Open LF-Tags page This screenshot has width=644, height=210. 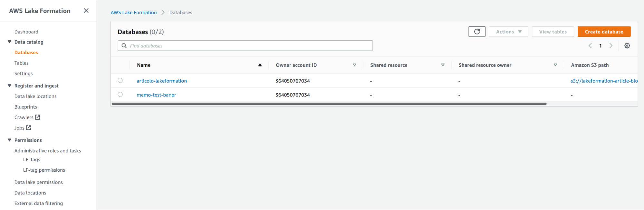click(x=32, y=160)
